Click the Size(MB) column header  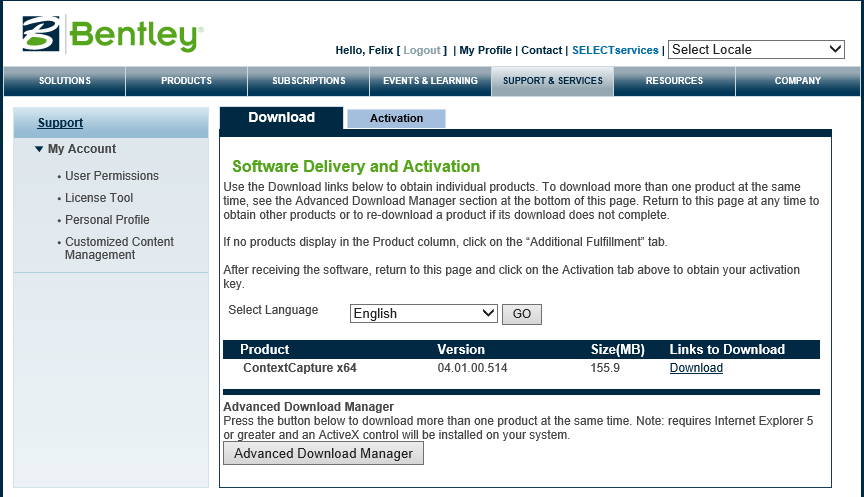coord(618,350)
